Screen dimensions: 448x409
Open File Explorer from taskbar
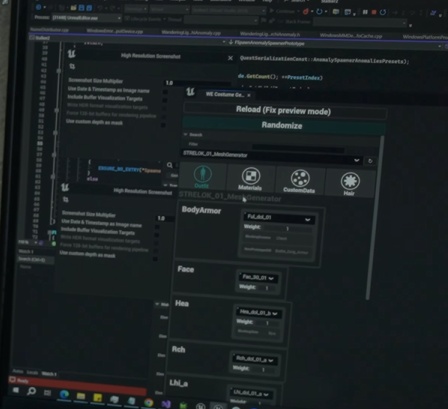coord(81,396)
